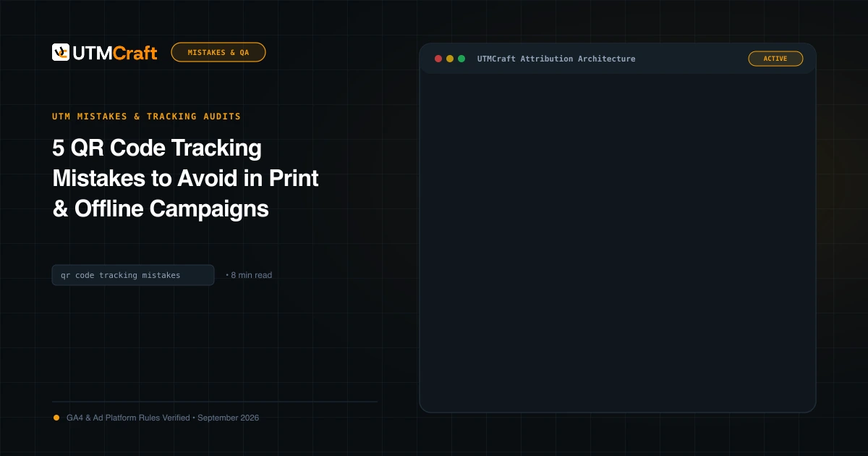This screenshot has height=456, width=868.
Task: Select the MISTAKES & QA badge
Action: [218, 52]
